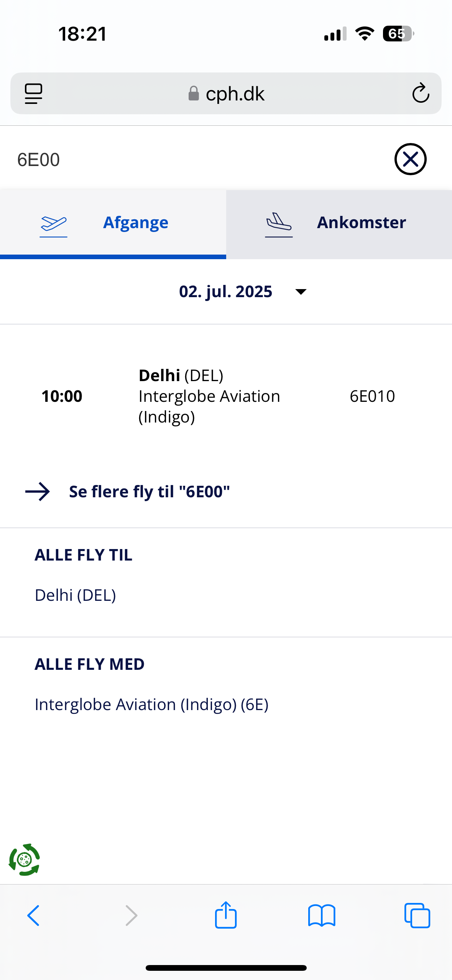The image size is (452, 980).
Task: Clear the 6E00 search field
Action: click(410, 159)
